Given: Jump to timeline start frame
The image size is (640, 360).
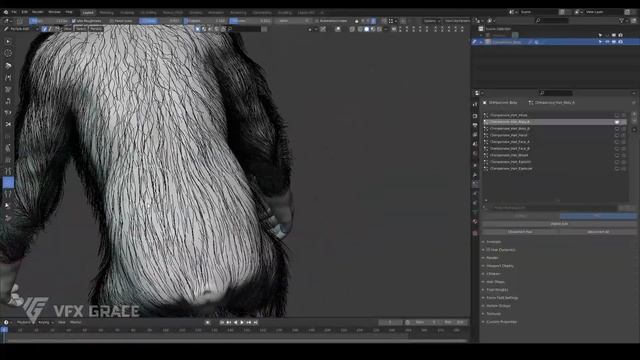Looking at the screenshot, I should point(222,322).
